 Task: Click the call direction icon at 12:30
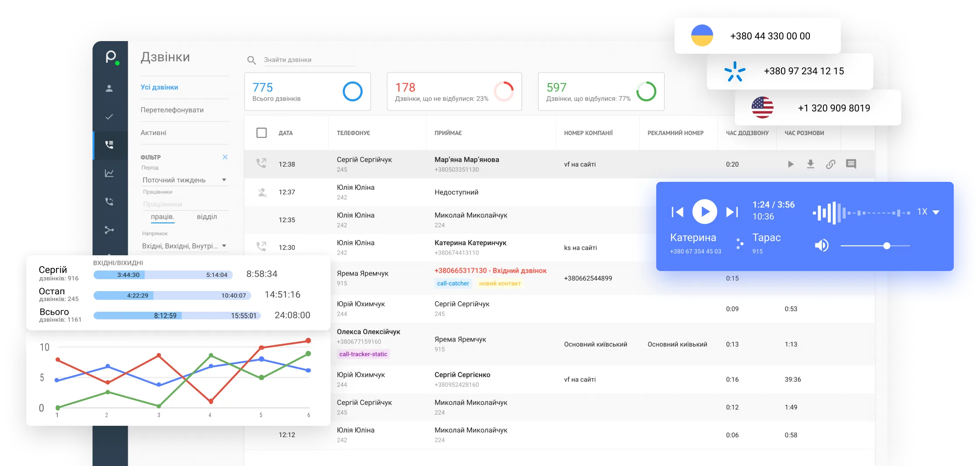261,247
